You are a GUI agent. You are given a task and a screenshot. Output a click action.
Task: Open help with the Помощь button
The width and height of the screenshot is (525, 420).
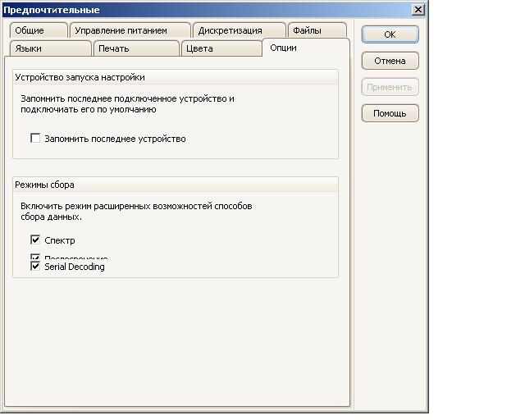click(x=390, y=113)
